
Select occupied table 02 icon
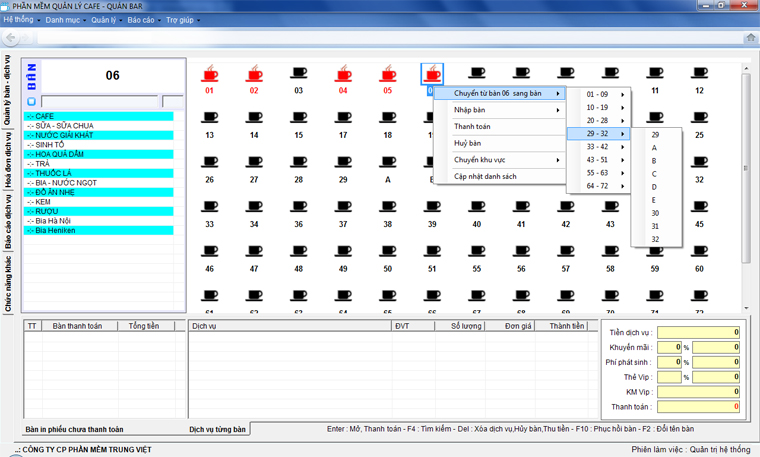[254, 73]
